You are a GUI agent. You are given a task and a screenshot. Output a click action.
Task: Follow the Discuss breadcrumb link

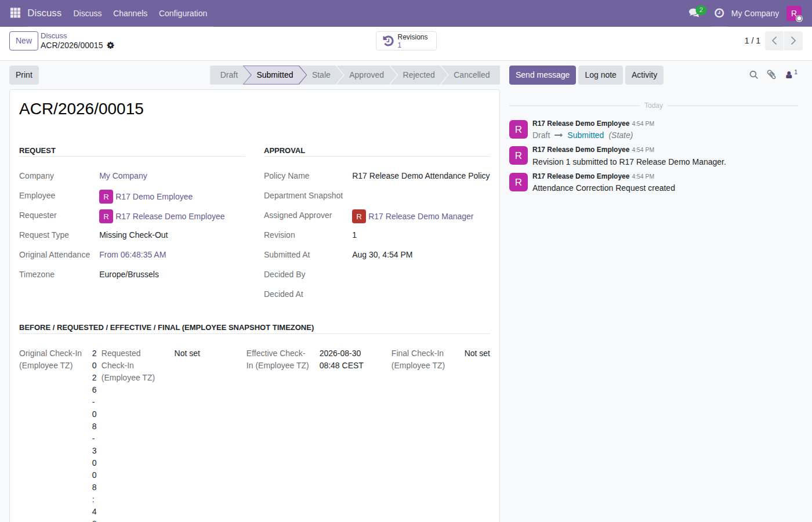54,36
